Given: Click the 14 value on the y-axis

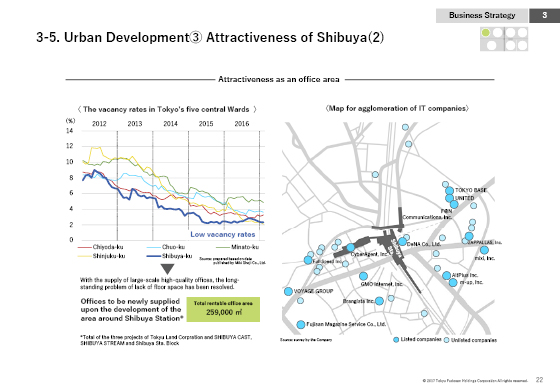Looking at the screenshot, I should tap(69, 131).
